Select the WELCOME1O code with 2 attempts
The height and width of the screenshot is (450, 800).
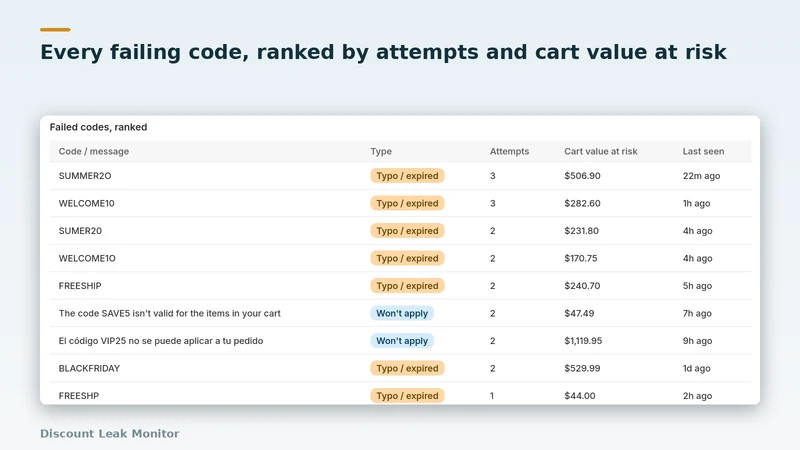(87, 259)
